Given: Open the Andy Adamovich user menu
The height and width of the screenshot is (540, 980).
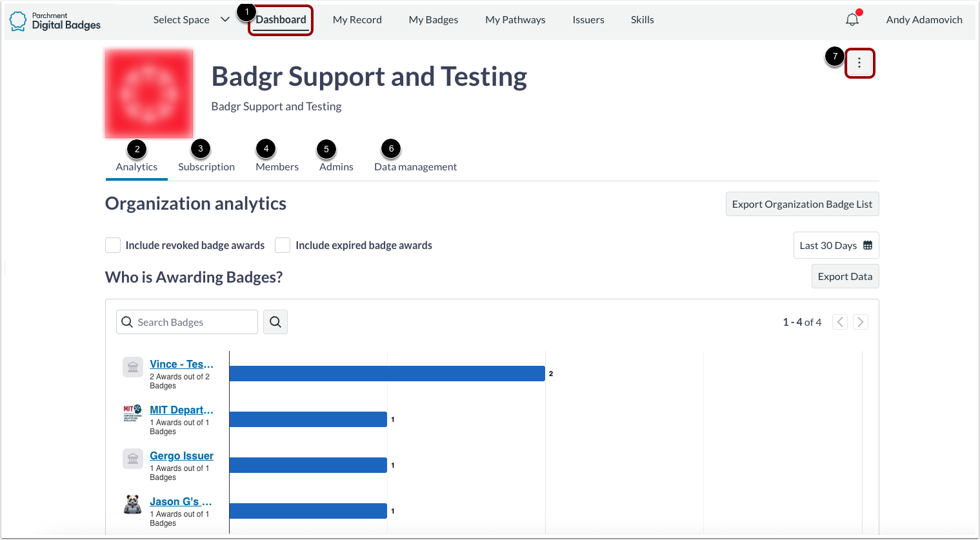Looking at the screenshot, I should (x=924, y=20).
